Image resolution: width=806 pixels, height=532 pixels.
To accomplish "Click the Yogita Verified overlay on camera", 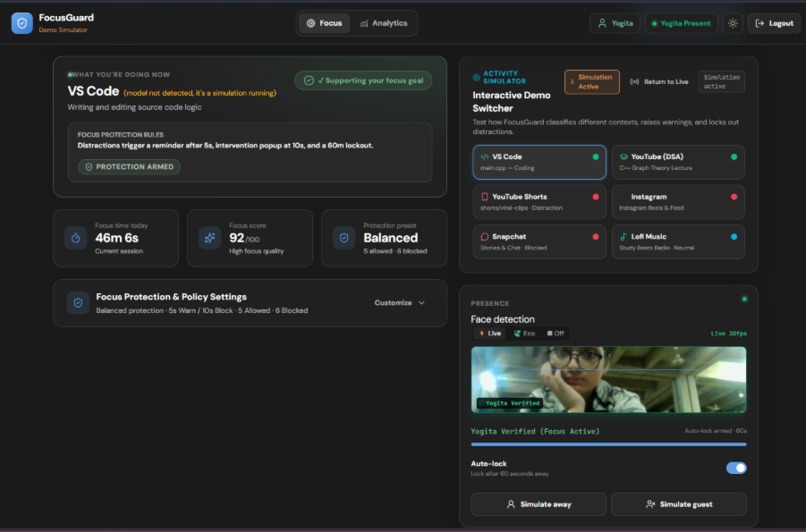I will point(509,403).
